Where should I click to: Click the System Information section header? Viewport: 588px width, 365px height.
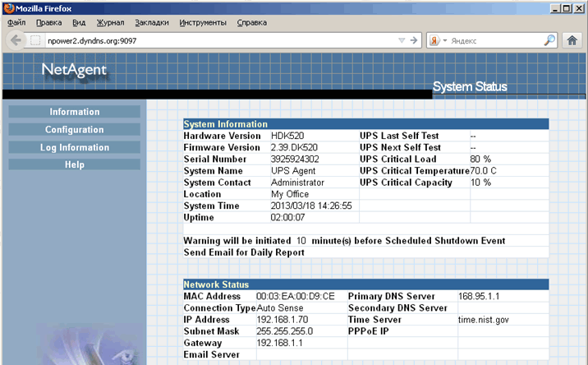click(366, 124)
